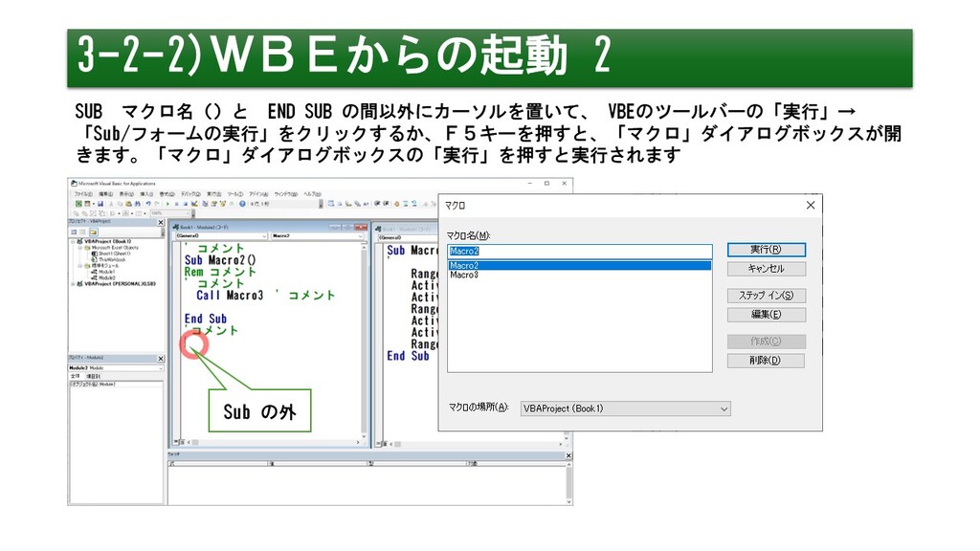Click the Module2 code window vertical scrollbar
This screenshot has width=980, height=551.
[x=364, y=341]
